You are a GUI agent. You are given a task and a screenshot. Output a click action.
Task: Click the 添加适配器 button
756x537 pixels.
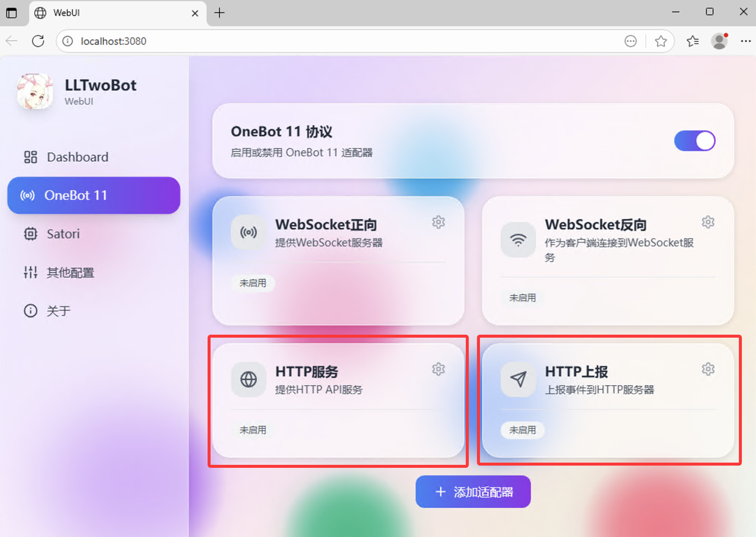pos(473,492)
